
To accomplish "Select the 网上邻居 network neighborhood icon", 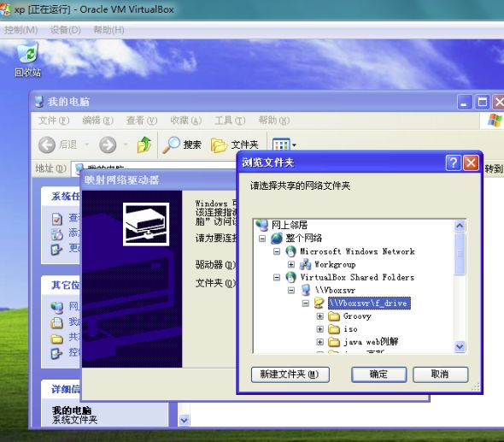I will pyautogui.click(x=262, y=225).
